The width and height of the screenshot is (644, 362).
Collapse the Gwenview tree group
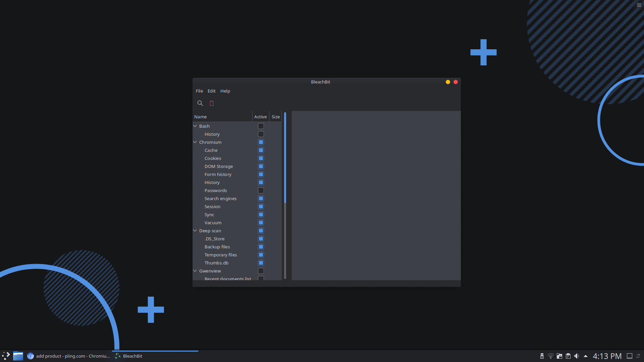(x=195, y=271)
